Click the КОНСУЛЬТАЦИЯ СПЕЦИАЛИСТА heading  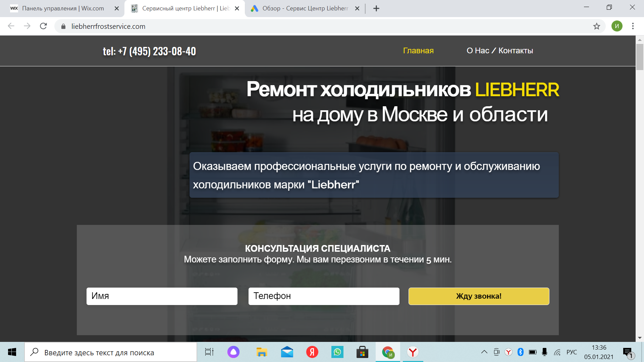(318, 248)
